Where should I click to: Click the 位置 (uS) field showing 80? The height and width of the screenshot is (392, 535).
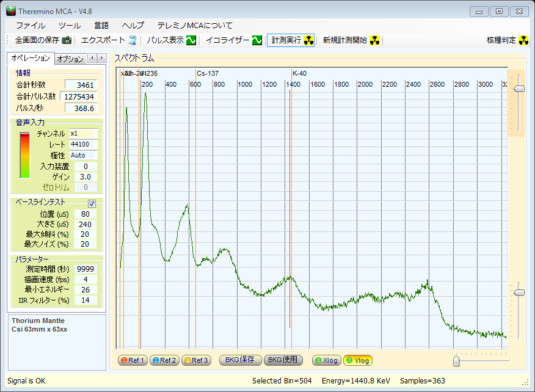(86, 214)
